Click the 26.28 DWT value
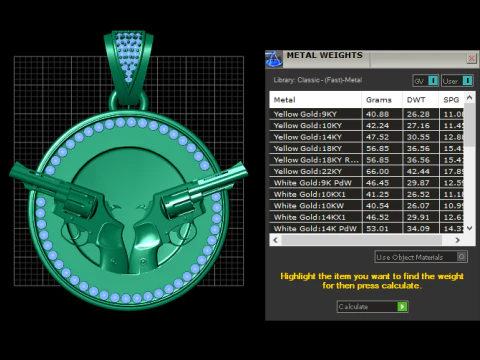 click(418, 114)
